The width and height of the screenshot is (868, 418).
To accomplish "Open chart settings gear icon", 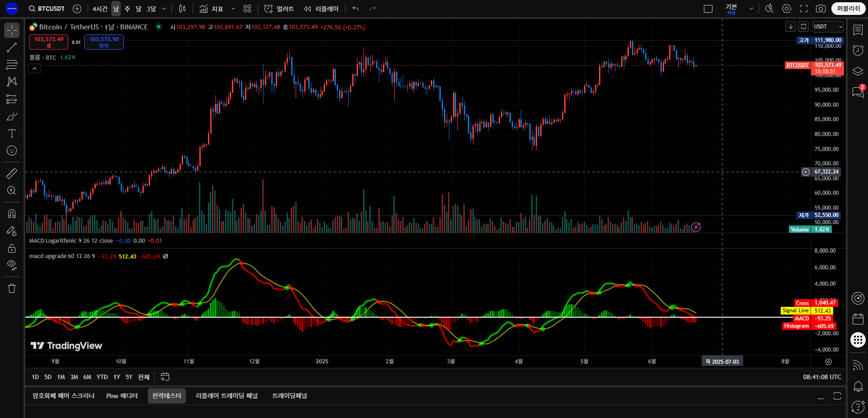I will click(x=787, y=9).
